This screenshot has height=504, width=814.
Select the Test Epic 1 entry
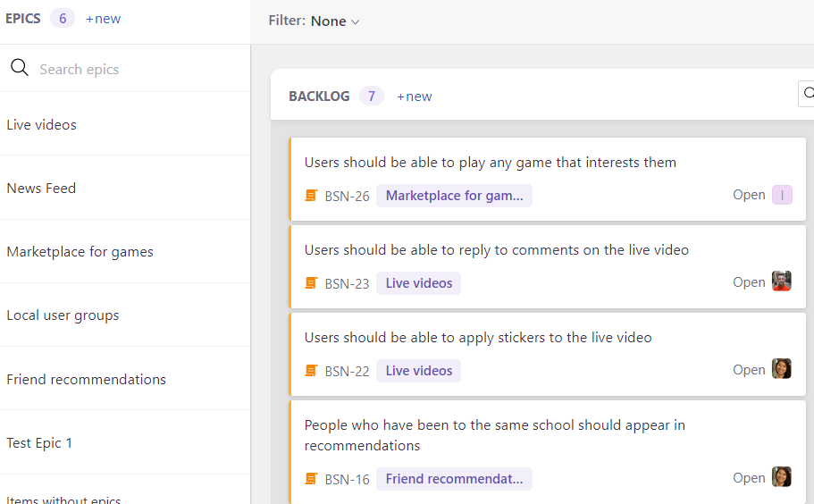point(39,443)
